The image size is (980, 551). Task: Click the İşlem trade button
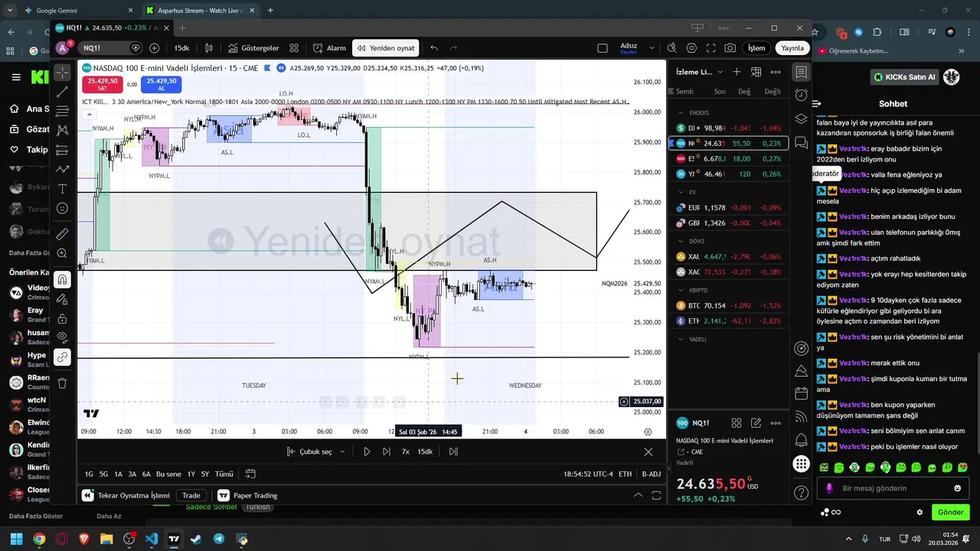(x=756, y=47)
